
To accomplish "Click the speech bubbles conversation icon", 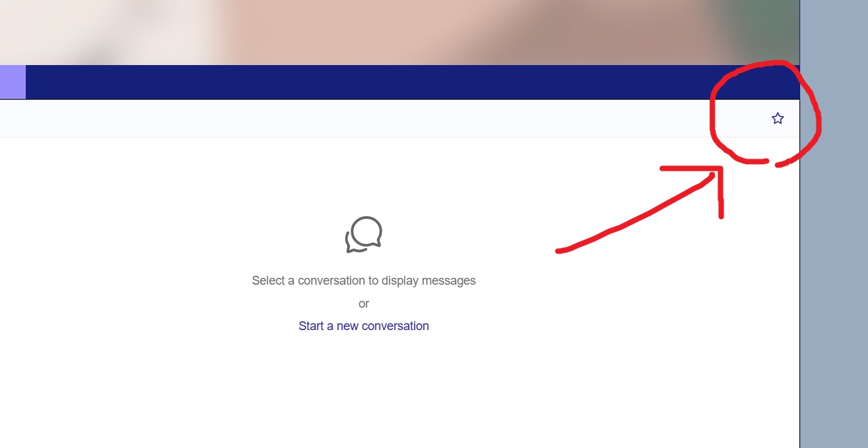I will (363, 235).
